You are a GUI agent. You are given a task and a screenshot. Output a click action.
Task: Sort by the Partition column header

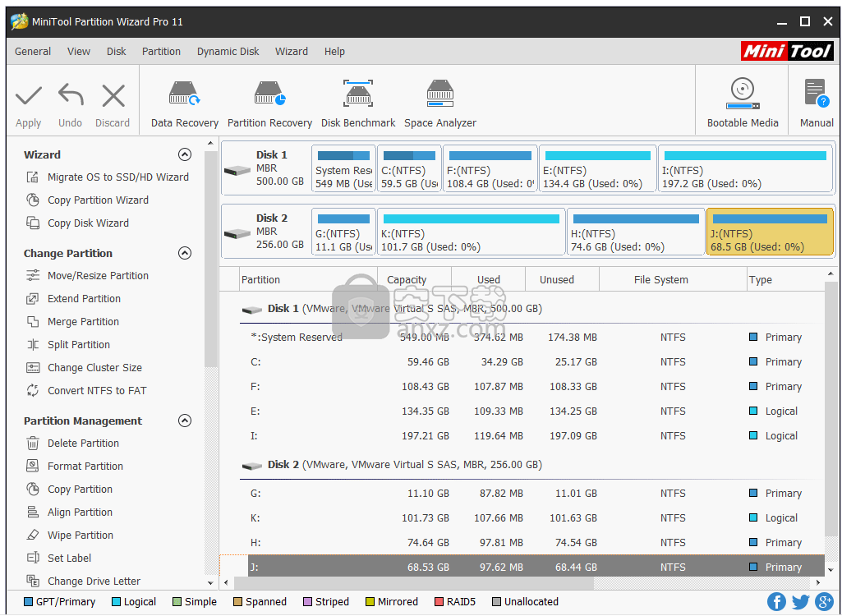click(308, 280)
